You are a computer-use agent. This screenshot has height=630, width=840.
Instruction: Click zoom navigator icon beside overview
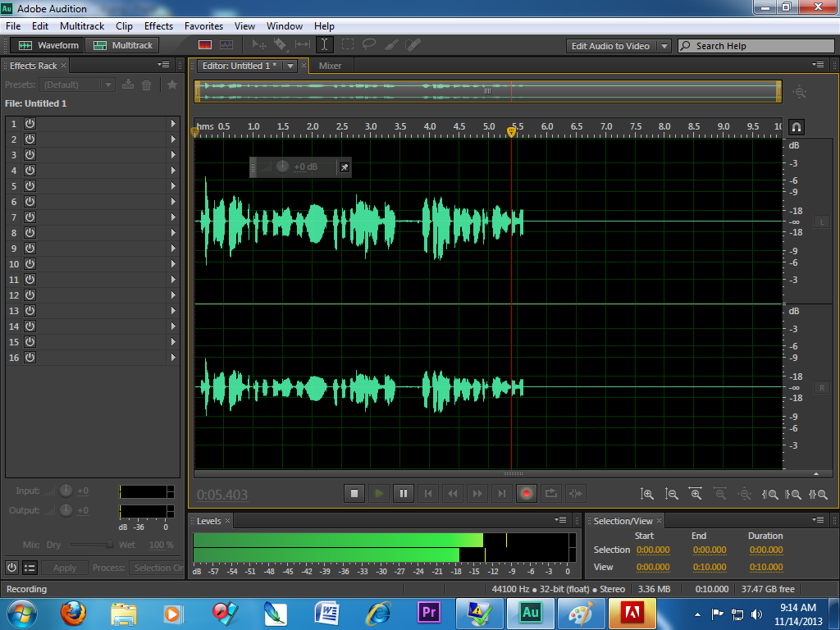point(800,92)
